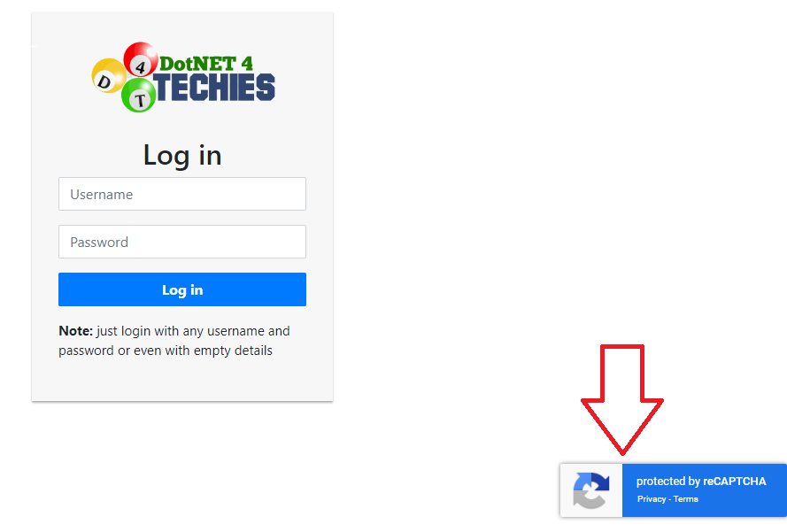Image resolution: width=787 pixels, height=532 pixels.
Task: Click the yellow D ball in logo
Action: coord(108,76)
